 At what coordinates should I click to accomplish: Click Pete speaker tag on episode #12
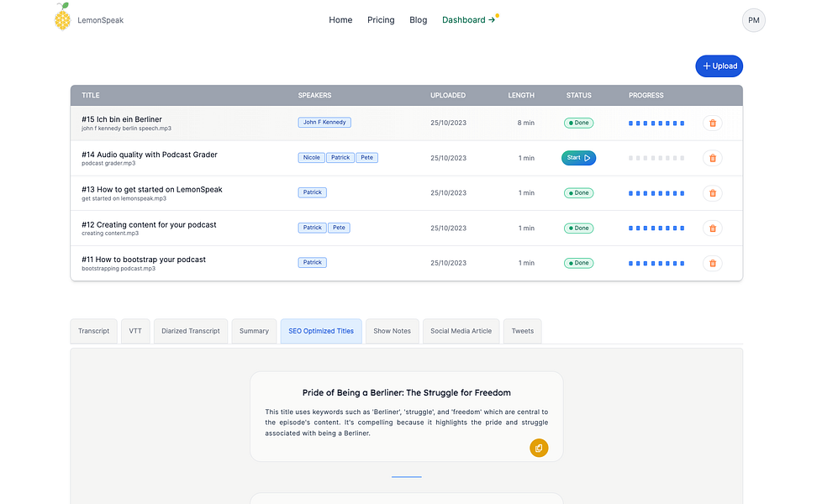coord(339,228)
